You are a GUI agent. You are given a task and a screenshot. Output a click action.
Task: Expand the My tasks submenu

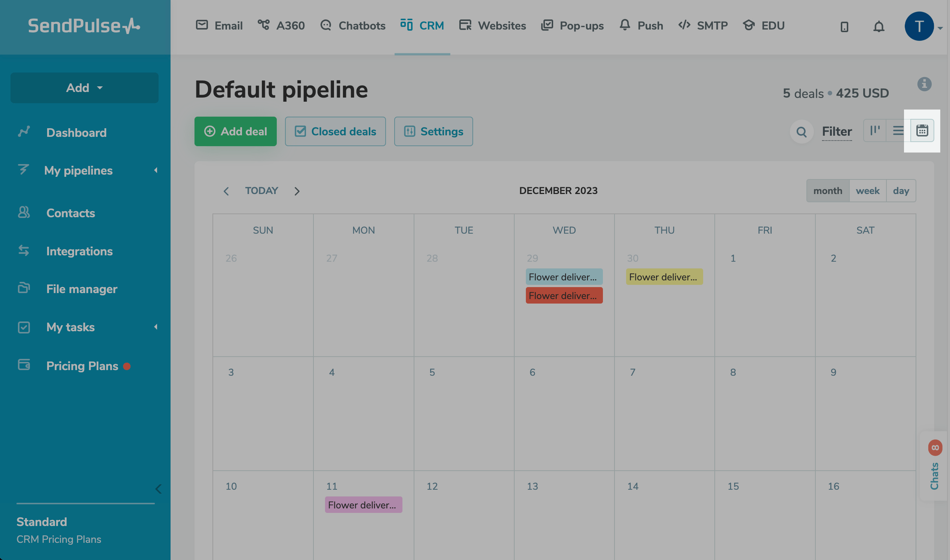pyautogui.click(x=156, y=327)
